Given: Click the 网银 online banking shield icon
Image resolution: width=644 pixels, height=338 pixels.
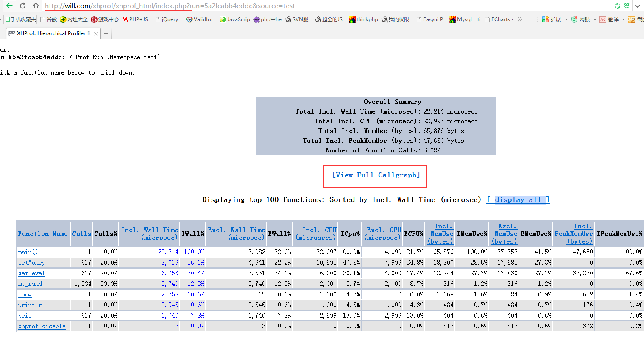Looking at the screenshot, I should [x=574, y=19].
